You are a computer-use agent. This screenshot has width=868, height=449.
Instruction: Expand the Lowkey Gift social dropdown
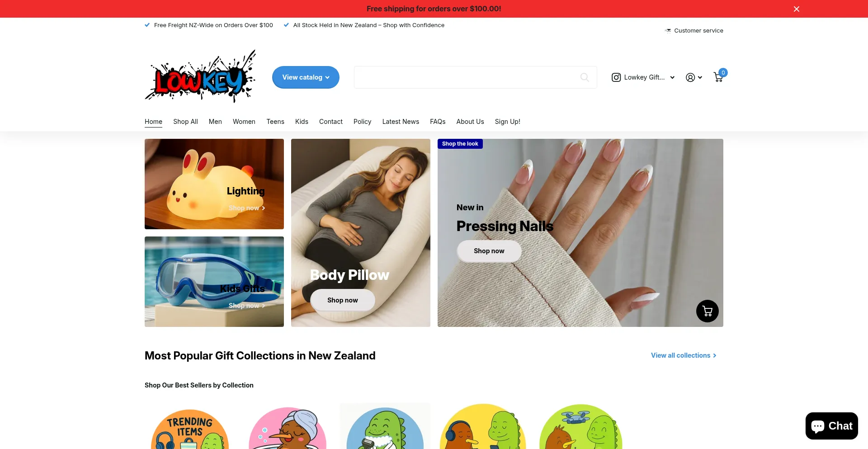[x=672, y=77]
